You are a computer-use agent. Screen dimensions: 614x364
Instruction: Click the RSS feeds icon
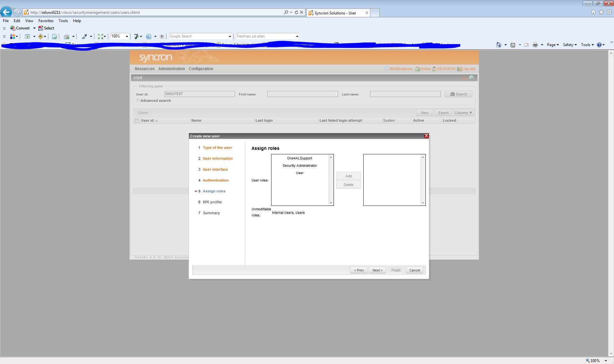(513, 45)
